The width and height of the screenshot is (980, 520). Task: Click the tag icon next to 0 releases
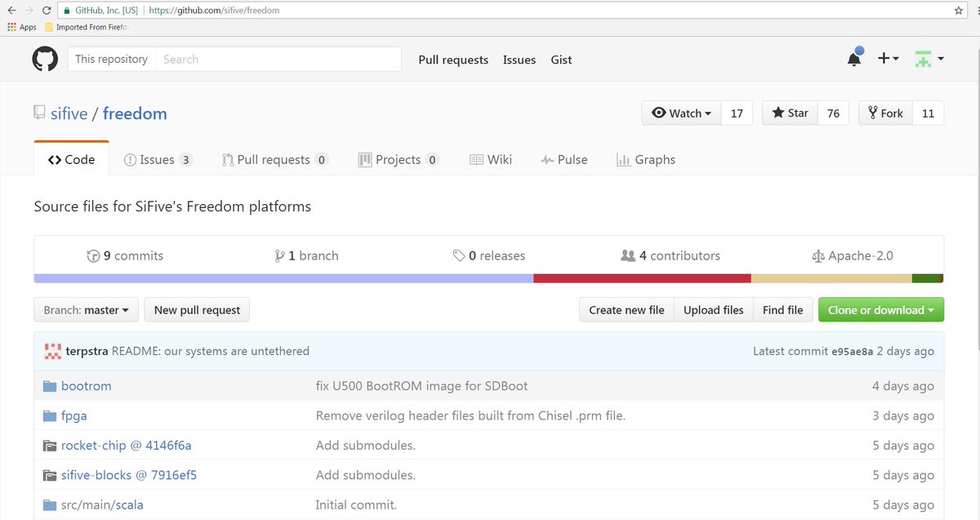[x=459, y=256]
